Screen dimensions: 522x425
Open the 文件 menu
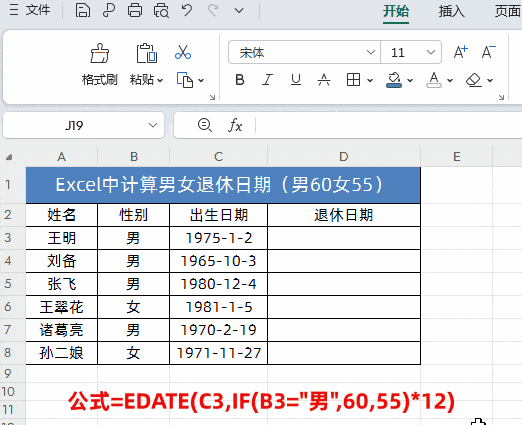[x=30, y=10]
